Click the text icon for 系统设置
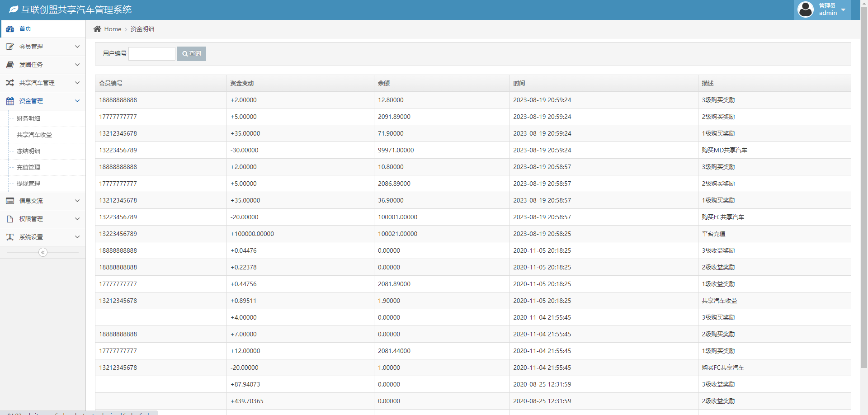The width and height of the screenshot is (868, 415). (x=10, y=237)
